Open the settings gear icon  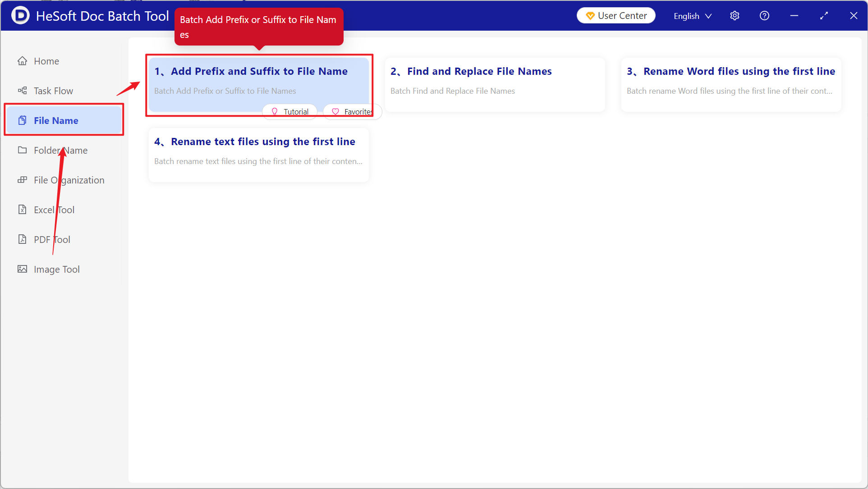point(735,16)
